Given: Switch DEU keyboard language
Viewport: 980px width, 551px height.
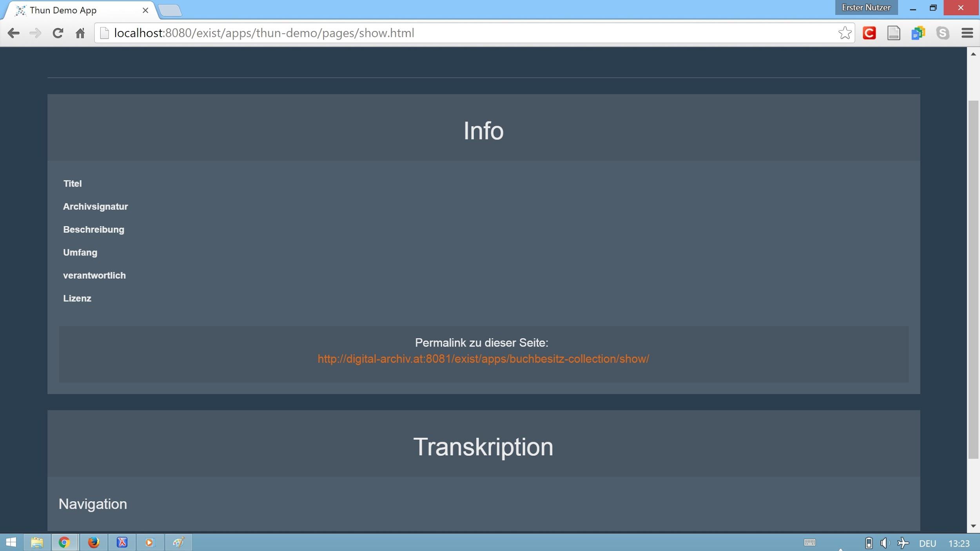Looking at the screenshot, I should (x=927, y=543).
